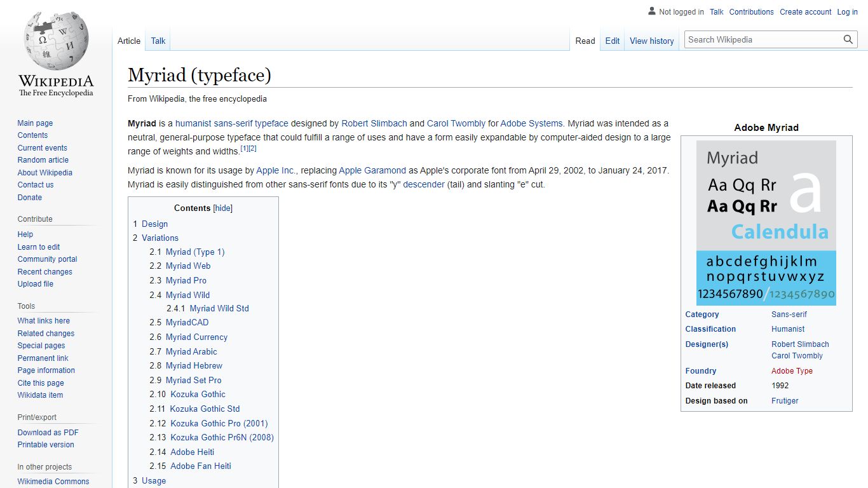Go to Main page in sidebar

tap(35, 123)
